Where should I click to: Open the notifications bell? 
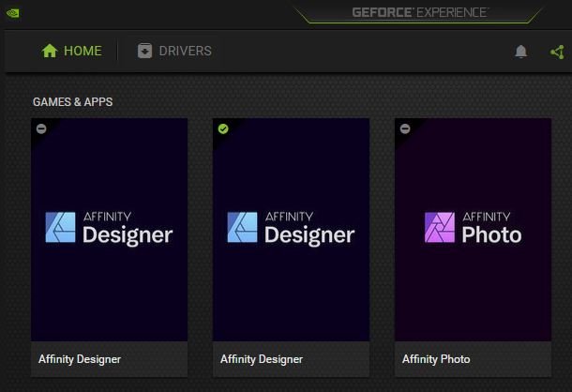521,52
